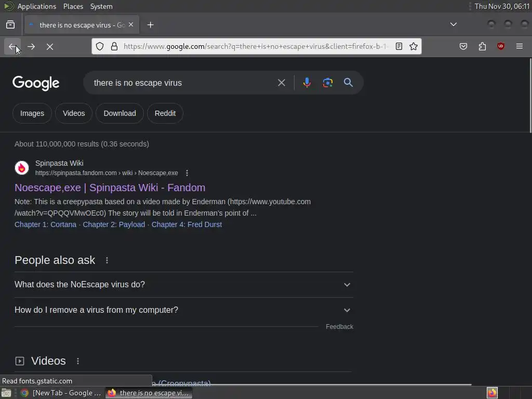Open the Firefox hamburger menu
The height and width of the screenshot is (399, 532).
520,46
